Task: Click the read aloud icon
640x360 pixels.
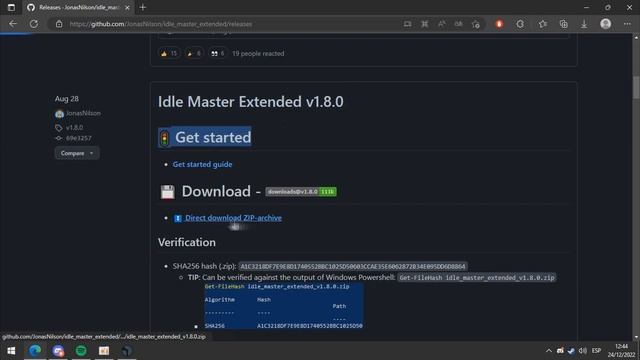Action: click(442, 24)
